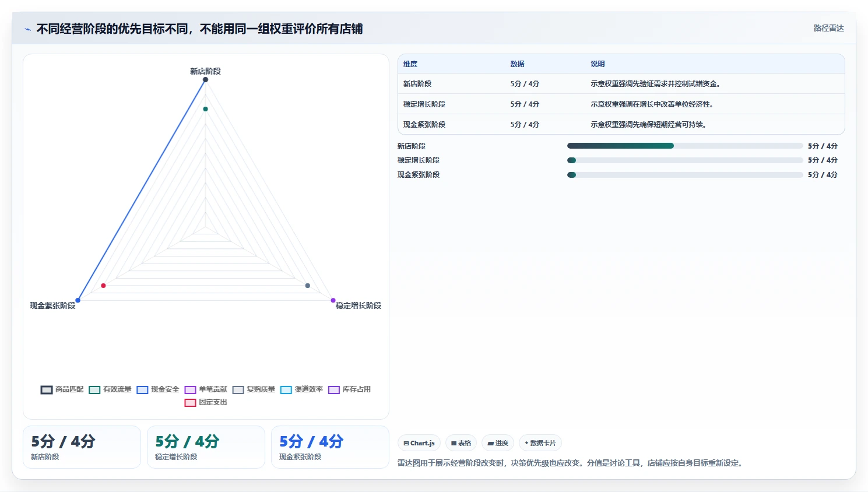Click the 稳定增长阶段 label beside the progress bar

coord(419,160)
